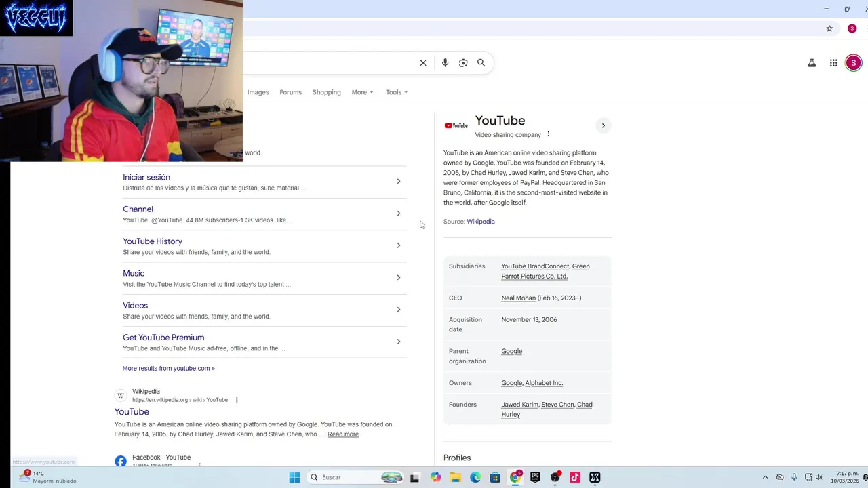The height and width of the screenshot is (488, 868).
Task: Open Chrome profile avatar in the toolbar
Action: pyautogui.click(x=852, y=28)
